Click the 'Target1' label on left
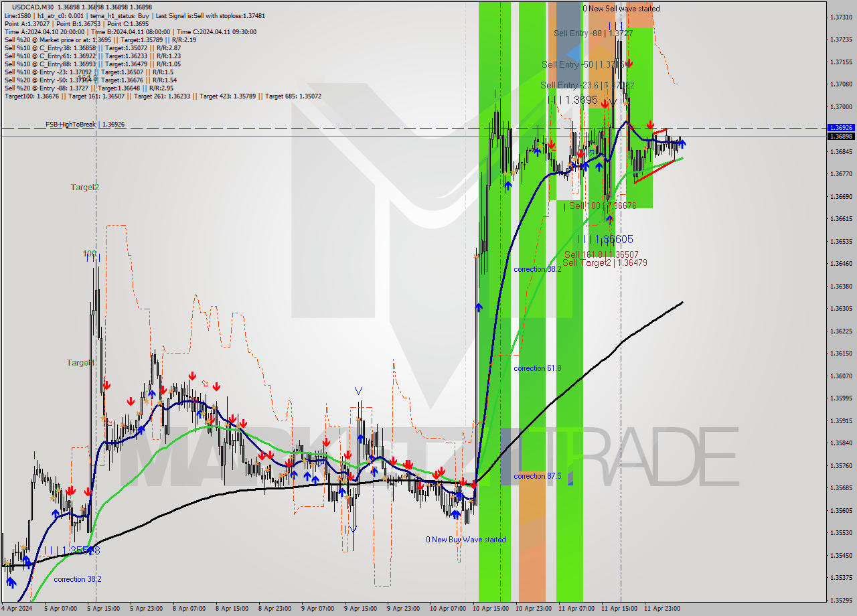The width and height of the screenshot is (857, 616). coord(80,362)
